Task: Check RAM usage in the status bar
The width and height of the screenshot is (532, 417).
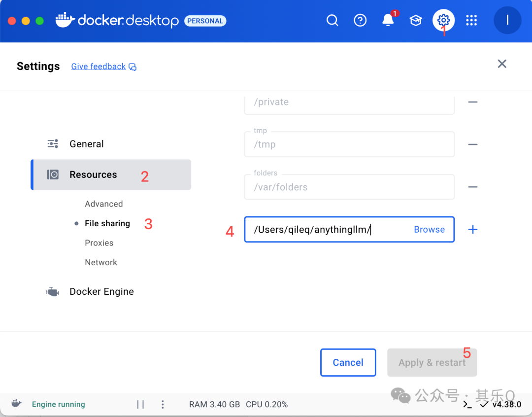Action: point(215,404)
